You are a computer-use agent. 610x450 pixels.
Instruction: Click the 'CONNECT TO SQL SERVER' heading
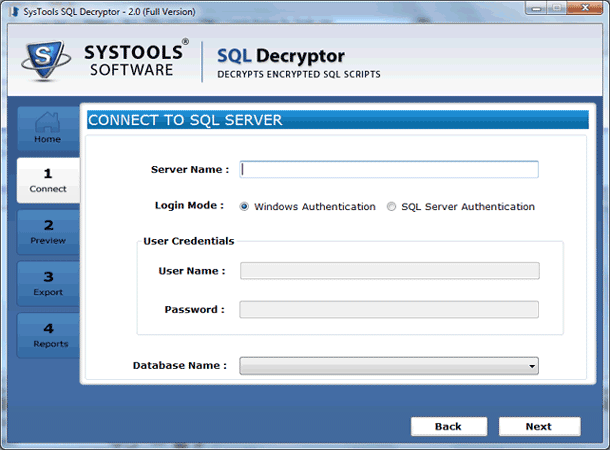click(185, 120)
